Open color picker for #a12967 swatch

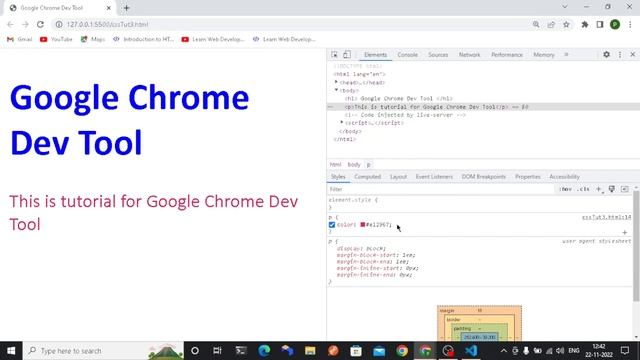pos(362,224)
